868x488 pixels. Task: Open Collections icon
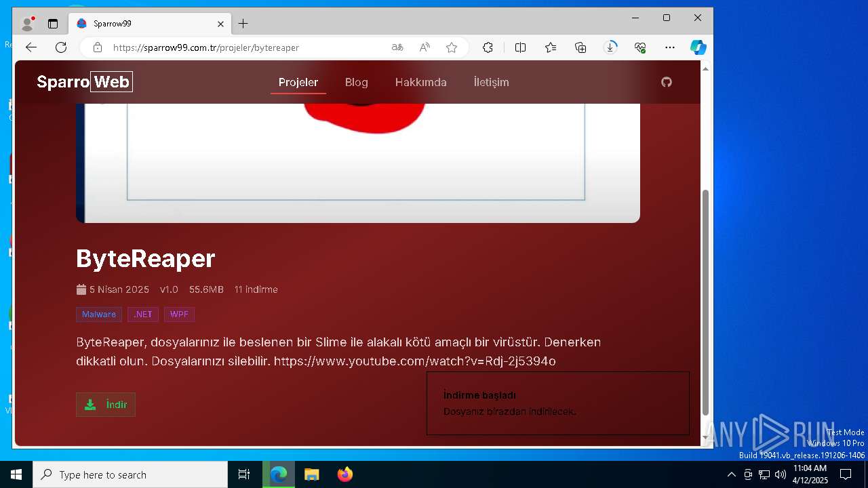click(x=580, y=47)
